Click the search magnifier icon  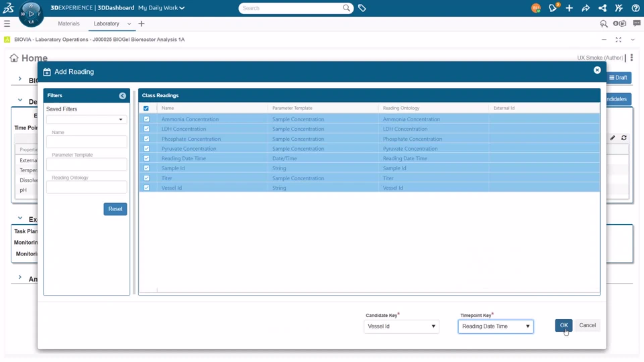pos(346,8)
